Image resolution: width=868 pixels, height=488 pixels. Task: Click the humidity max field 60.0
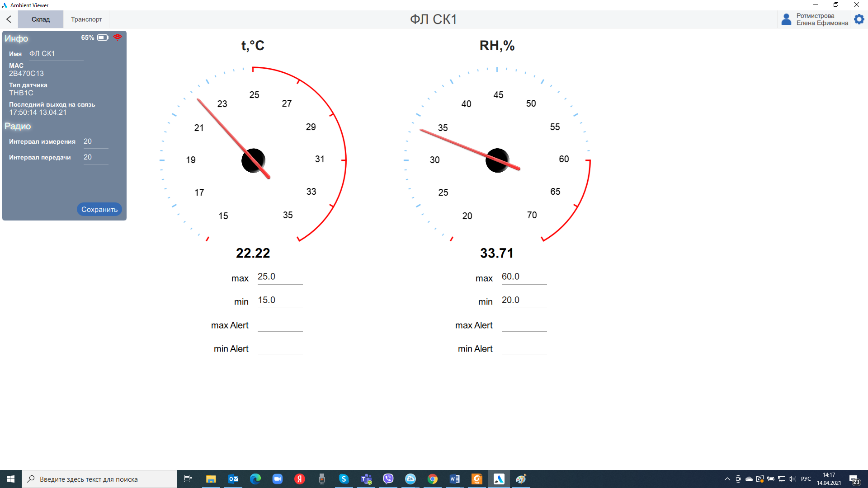[x=524, y=277]
